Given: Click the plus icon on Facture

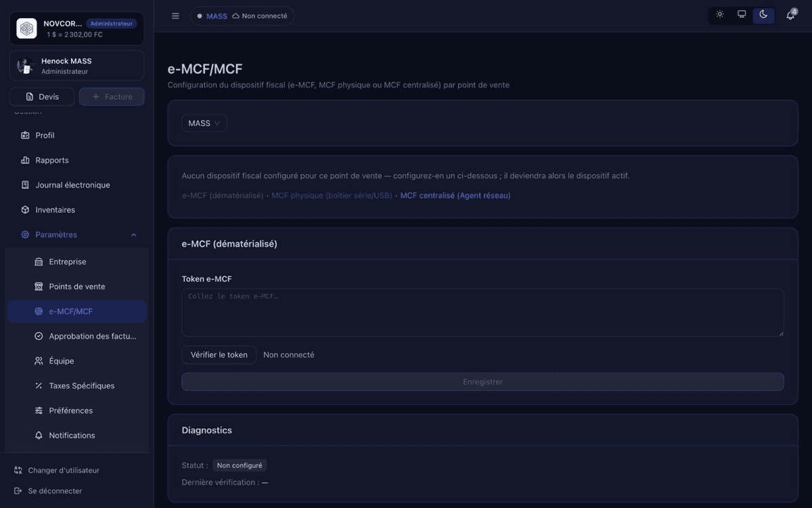Looking at the screenshot, I should click(x=95, y=97).
